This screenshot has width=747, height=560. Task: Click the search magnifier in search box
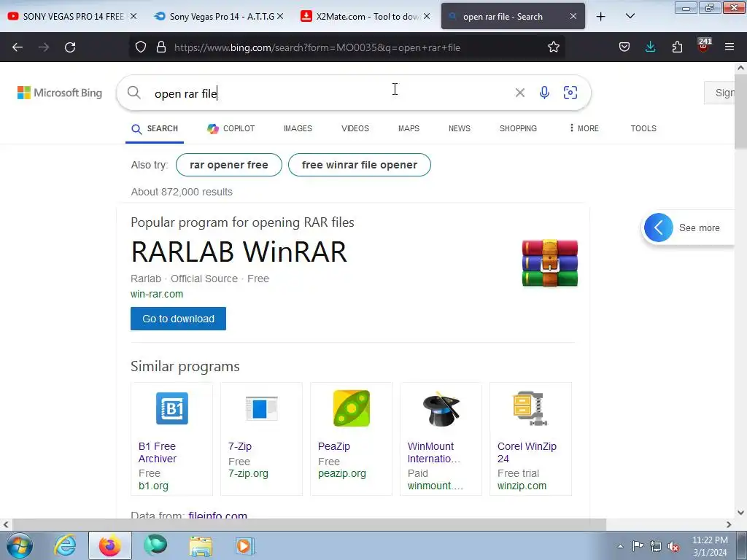click(x=134, y=93)
